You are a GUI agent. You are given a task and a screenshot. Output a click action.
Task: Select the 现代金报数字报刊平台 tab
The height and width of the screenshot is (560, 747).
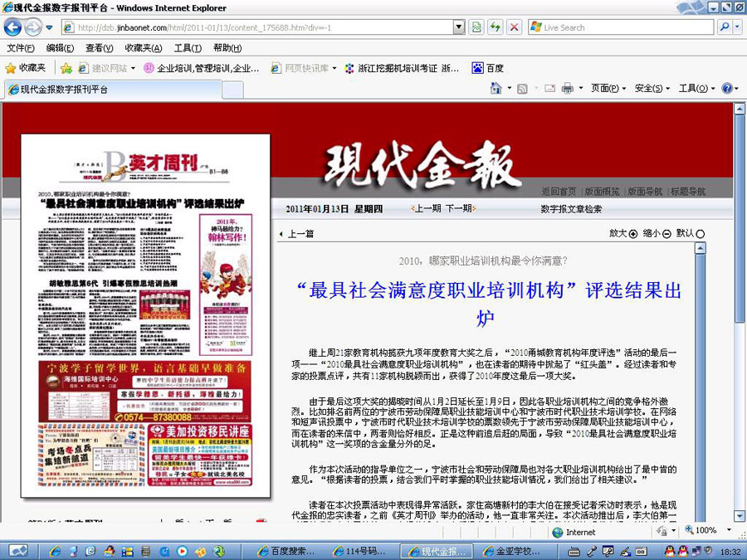click(x=114, y=90)
